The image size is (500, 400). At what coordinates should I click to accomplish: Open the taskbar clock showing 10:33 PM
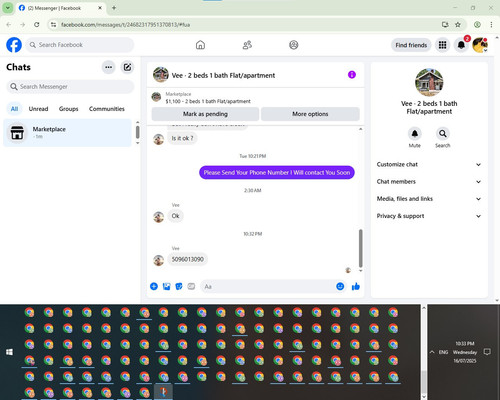point(465,352)
